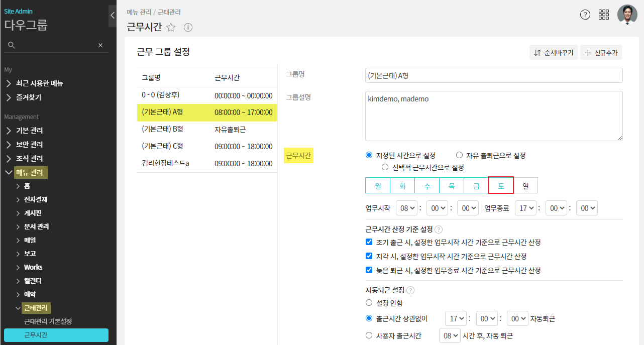The width and height of the screenshot is (644, 345).
Task: Clear the sidebar search with X icon
Action: coord(100,45)
